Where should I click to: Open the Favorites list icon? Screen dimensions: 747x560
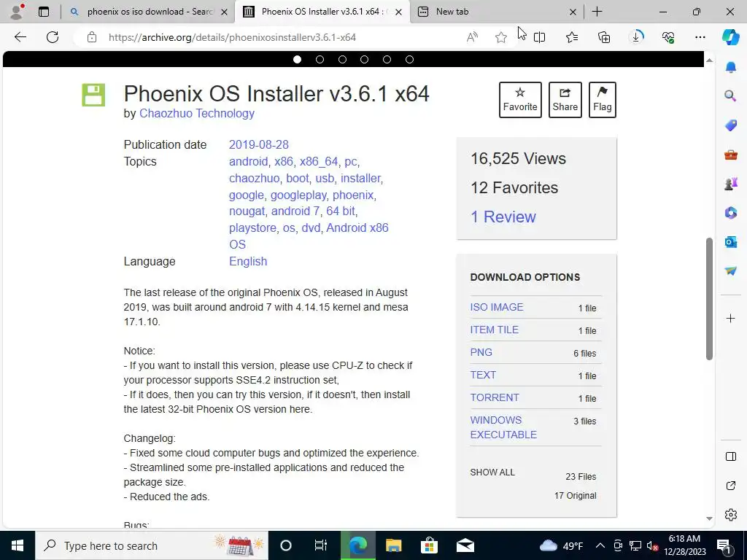coord(572,37)
